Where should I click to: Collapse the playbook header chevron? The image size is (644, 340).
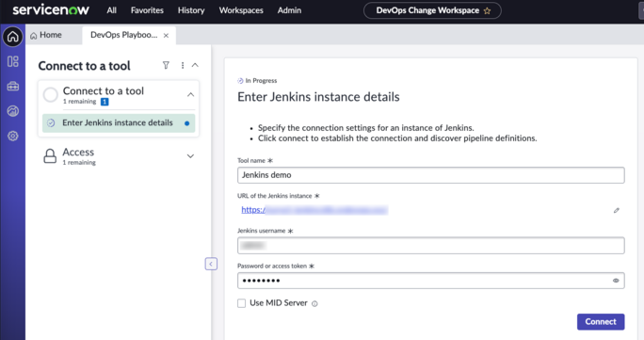[x=195, y=65]
